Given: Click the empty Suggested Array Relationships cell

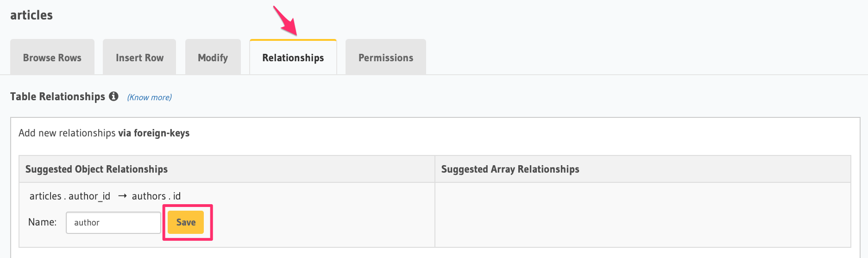Looking at the screenshot, I should pos(642,214).
